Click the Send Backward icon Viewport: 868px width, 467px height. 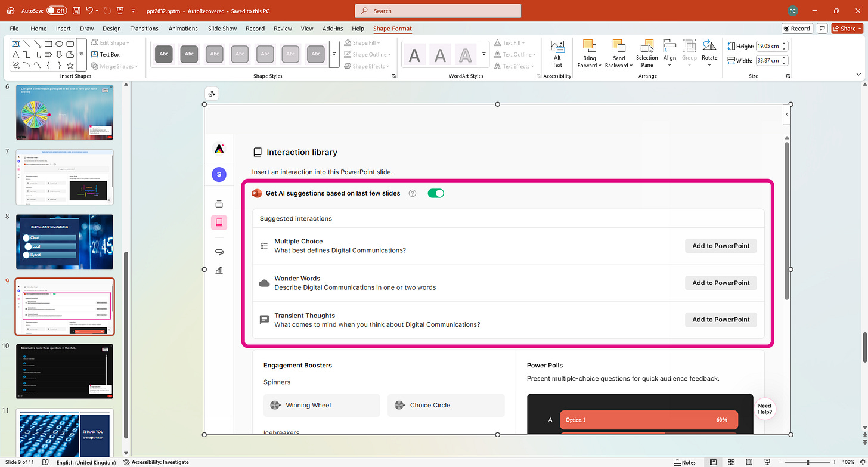pyautogui.click(x=619, y=47)
